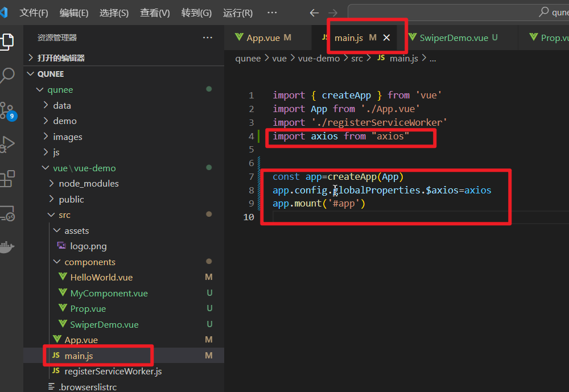Expand the public folder
Screen dimensions: 569x392
click(71, 199)
